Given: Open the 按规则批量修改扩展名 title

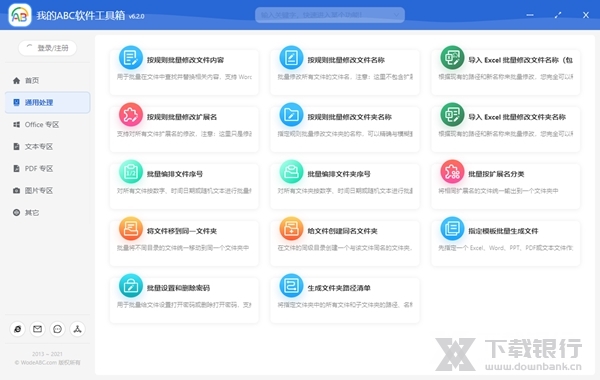Looking at the screenshot, I should pyautogui.click(x=182, y=117).
